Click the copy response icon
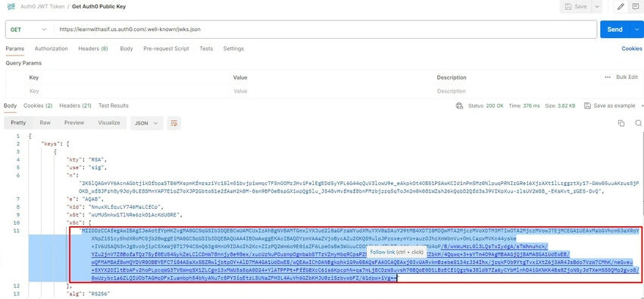The height and width of the screenshot is (299, 644). pos(621,123)
